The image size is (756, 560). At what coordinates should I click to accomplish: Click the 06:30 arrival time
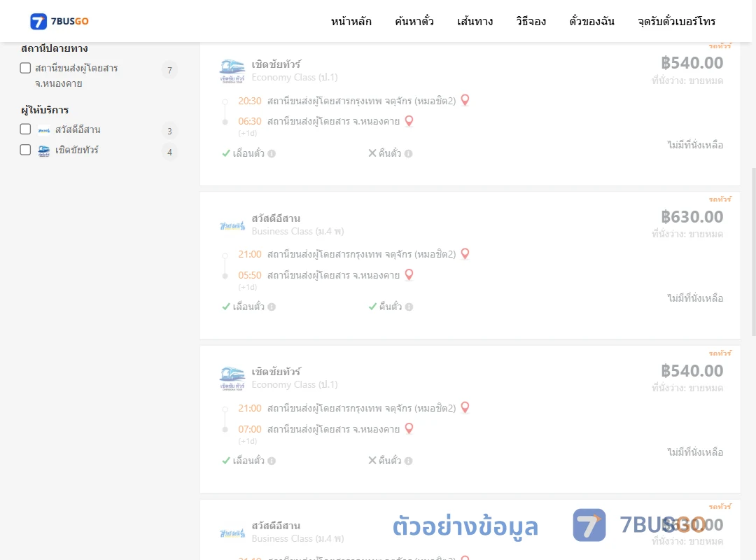250,121
